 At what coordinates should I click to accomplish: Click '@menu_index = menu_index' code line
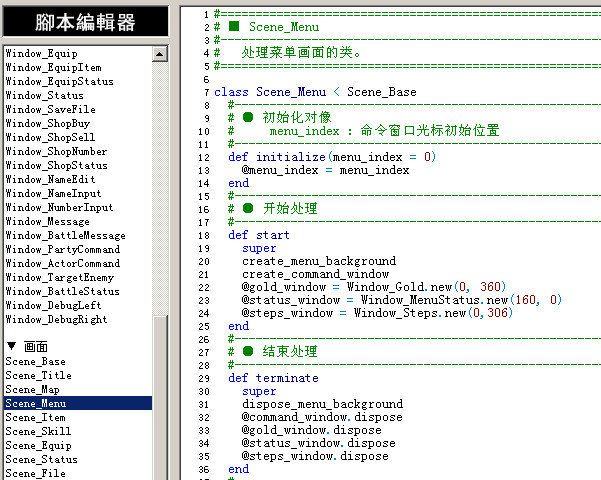pyautogui.click(x=325, y=170)
